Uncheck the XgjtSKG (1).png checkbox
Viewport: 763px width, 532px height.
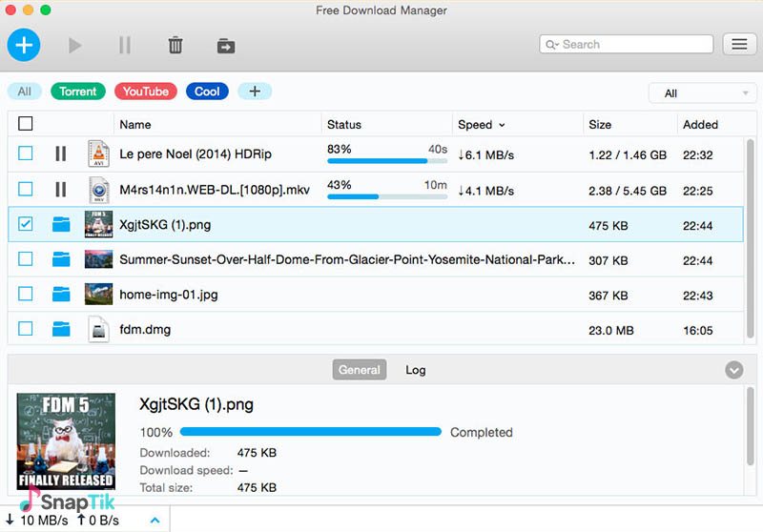[x=26, y=224]
